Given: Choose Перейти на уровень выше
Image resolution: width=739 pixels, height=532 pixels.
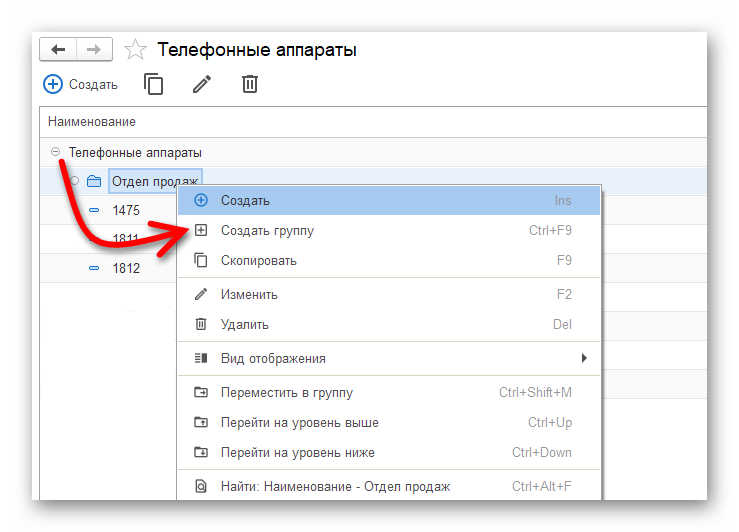Looking at the screenshot, I should (x=389, y=423).
